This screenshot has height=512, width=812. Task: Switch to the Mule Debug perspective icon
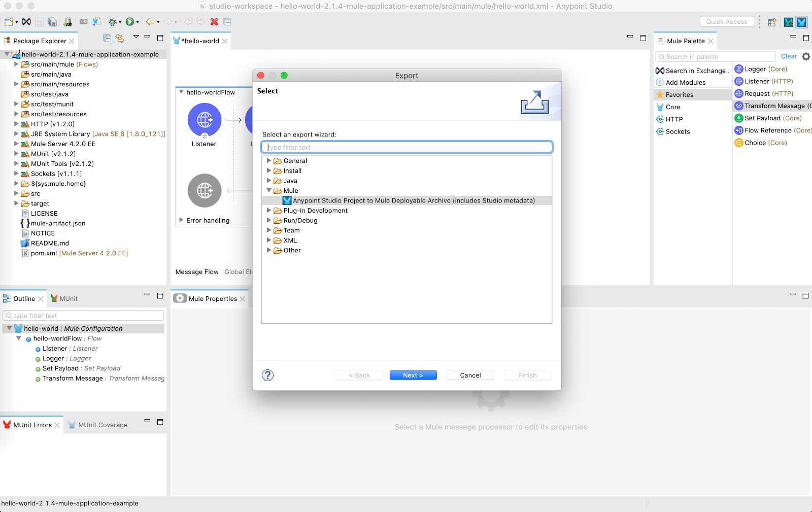[789, 22]
